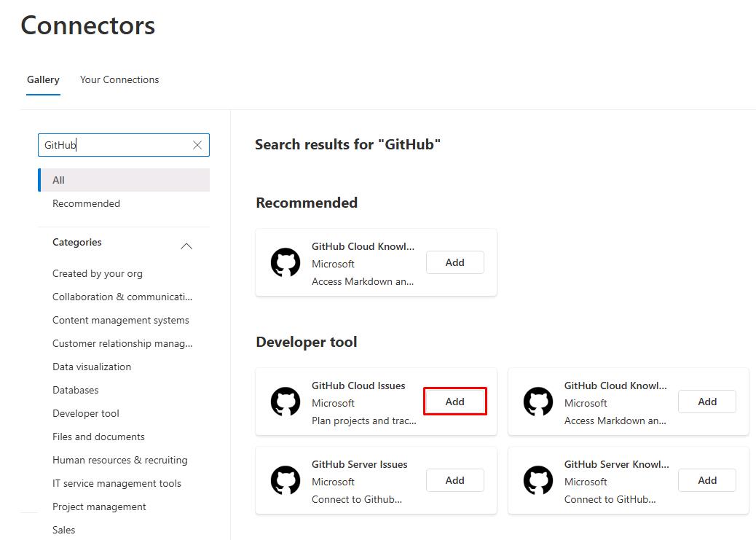
Task: Click the GitHub Server Issues logo icon
Action: tap(286, 480)
